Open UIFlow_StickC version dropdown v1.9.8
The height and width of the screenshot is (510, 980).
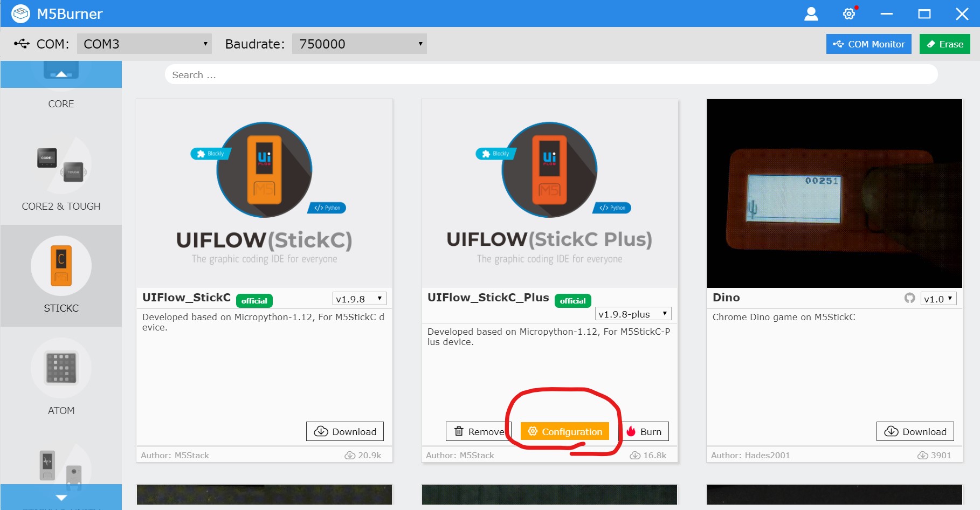tap(359, 299)
